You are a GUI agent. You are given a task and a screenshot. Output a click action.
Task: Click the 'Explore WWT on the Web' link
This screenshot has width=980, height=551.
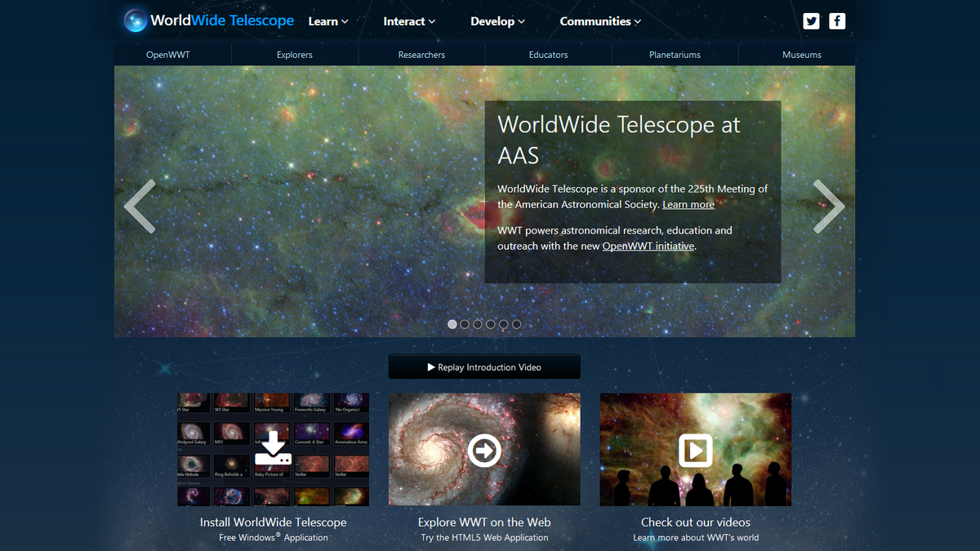click(x=484, y=522)
